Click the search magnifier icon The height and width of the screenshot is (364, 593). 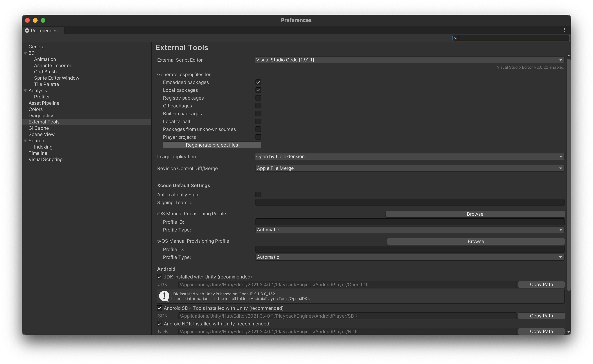click(456, 38)
